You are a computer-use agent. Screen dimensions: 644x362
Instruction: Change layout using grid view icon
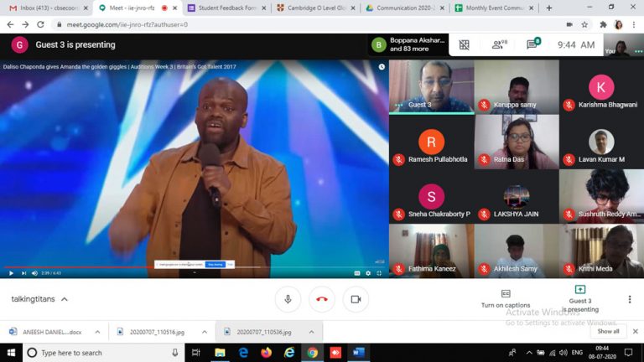464,44
